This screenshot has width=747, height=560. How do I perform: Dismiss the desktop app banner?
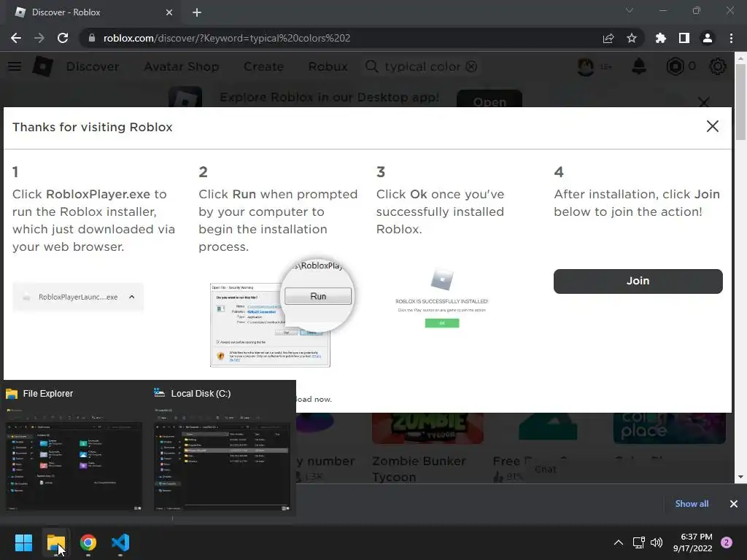[x=703, y=101]
